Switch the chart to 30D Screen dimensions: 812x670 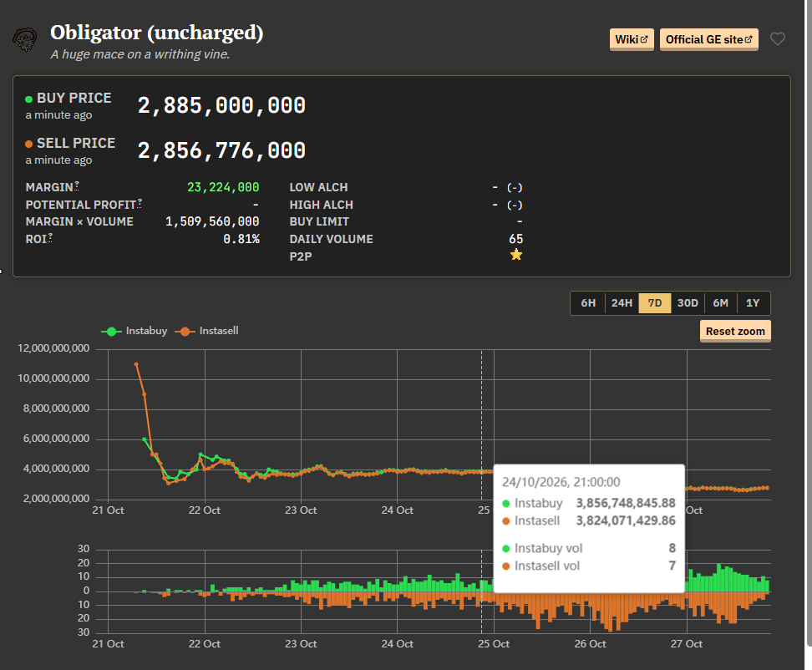tap(688, 303)
